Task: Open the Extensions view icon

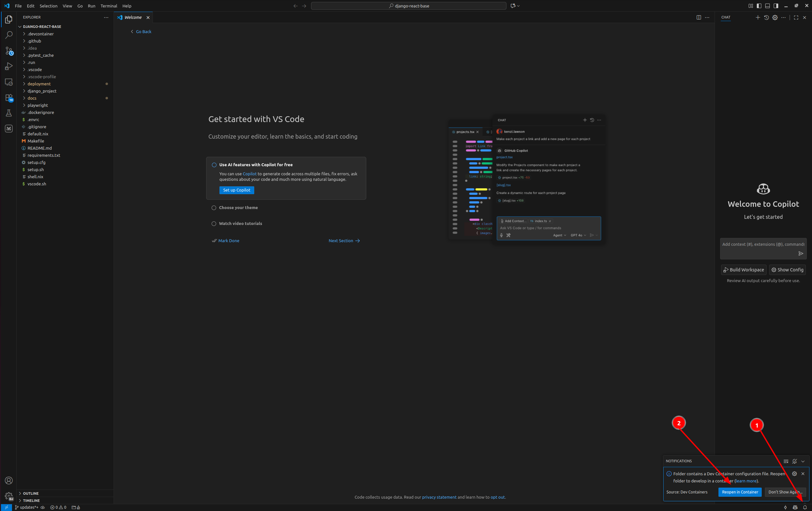Action: coord(9,98)
